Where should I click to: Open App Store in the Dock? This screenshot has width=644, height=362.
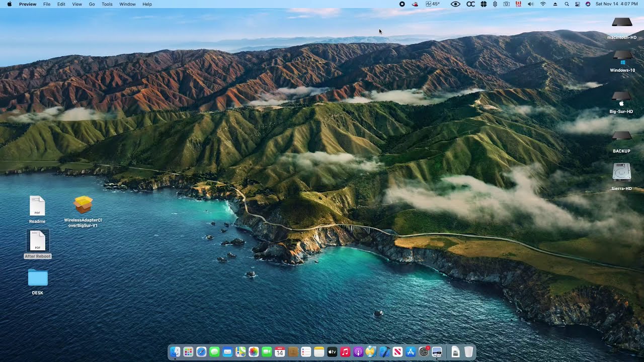[x=411, y=352]
